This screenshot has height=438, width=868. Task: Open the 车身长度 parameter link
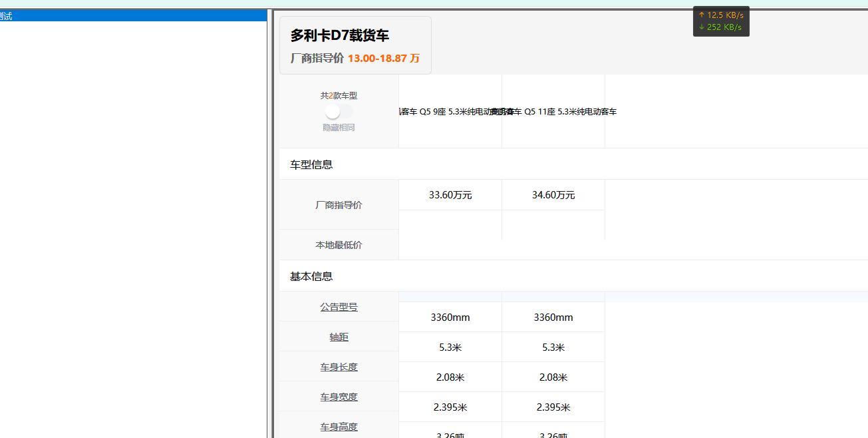coord(339,367)
